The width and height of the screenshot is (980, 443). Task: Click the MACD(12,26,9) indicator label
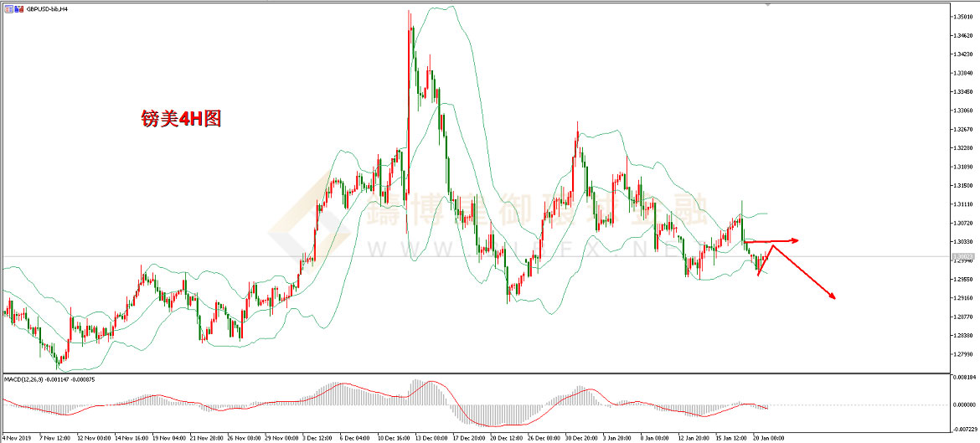coord(23,379)
